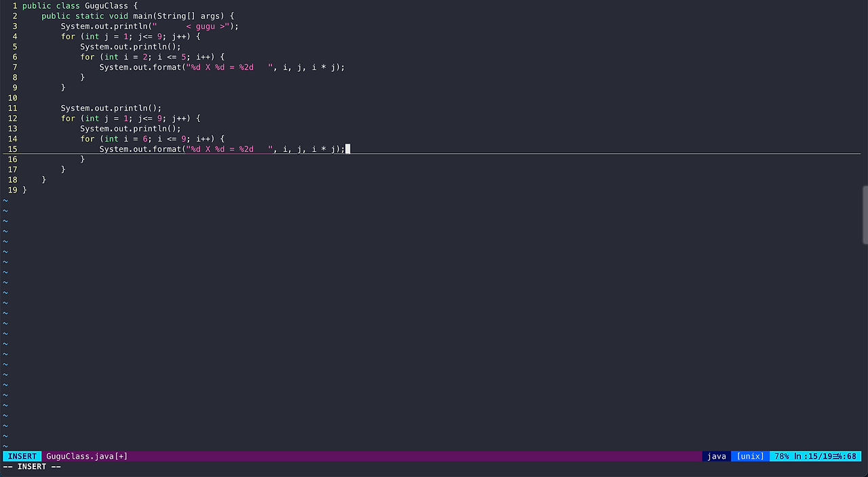Click the condition i <= 5 on line 6
The image size is (868, 477).
click(x=172, y=57)
